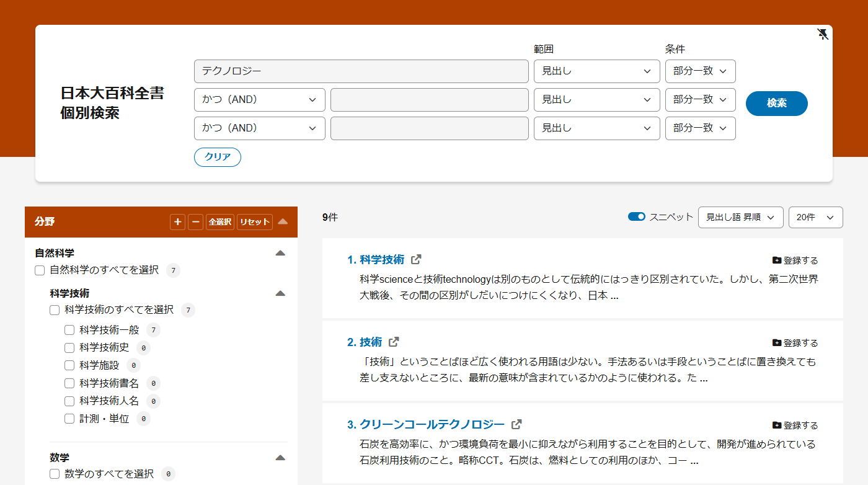Click the クリア button
Viewport: 868px width, 485px height.
[218, 157]
